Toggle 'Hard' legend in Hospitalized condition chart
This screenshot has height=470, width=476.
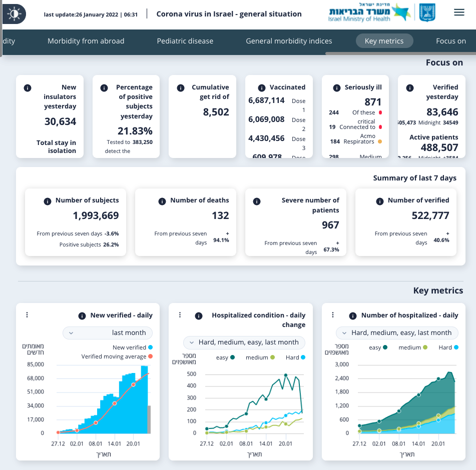[x=295, y=357]
